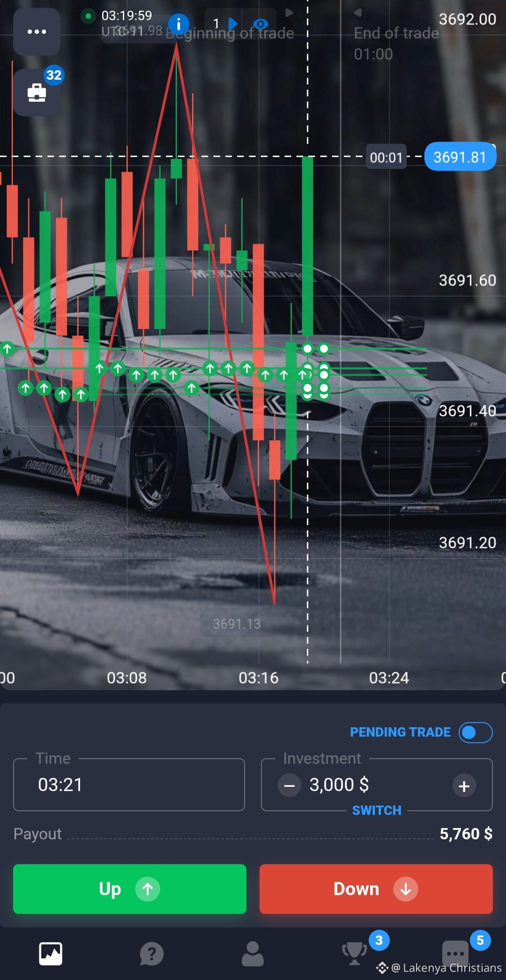
Task: Tap the 3691.20 price axis label
Action: point(467,543)
